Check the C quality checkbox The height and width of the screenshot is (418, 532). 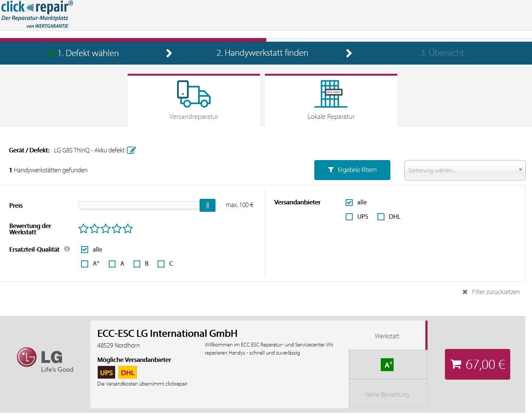coord(161,264)
